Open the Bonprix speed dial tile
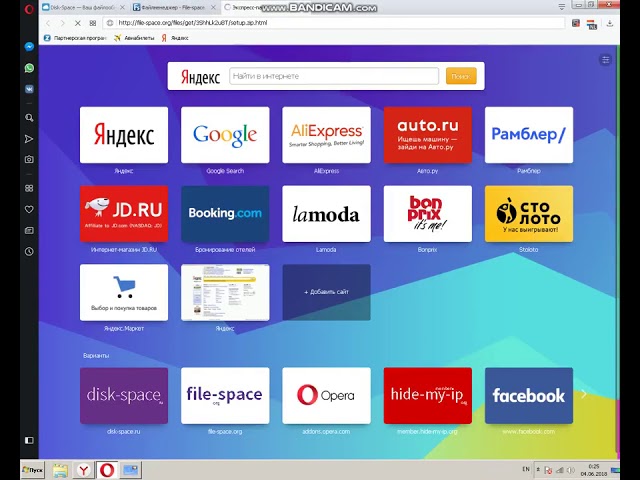 coord(427,214)
